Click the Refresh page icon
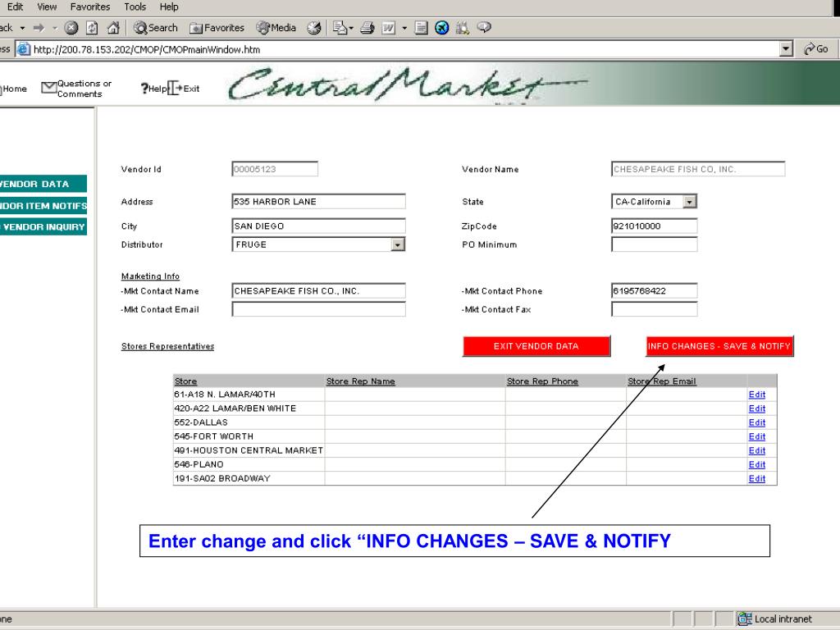This screenshot has width=840, height=630. [x=92, y=28]
